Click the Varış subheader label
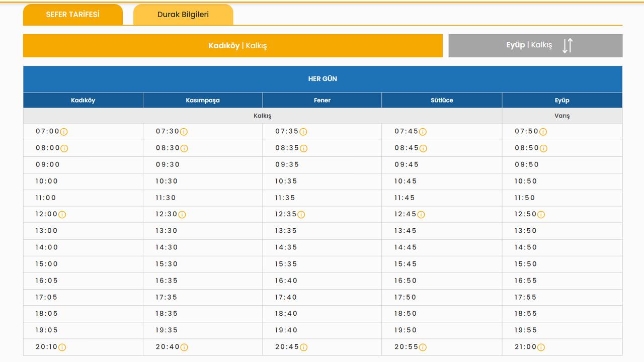Screen dimensions: 644x362 pyautogui.click(x=562, y=116)
